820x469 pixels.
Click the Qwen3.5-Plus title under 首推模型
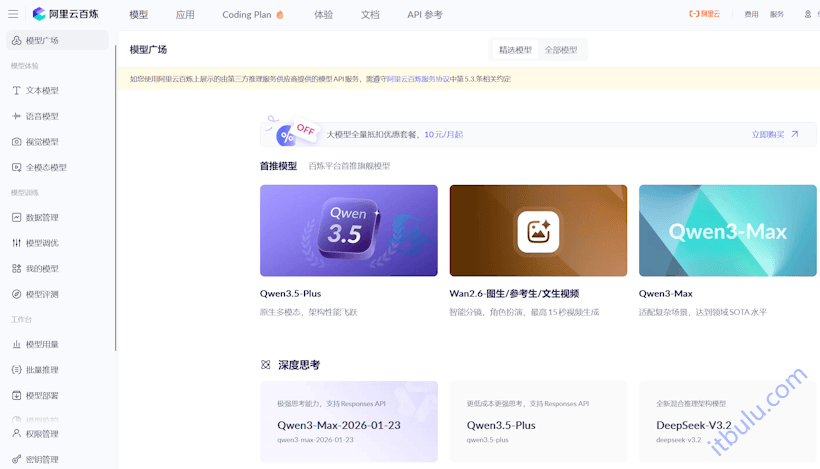291,294
